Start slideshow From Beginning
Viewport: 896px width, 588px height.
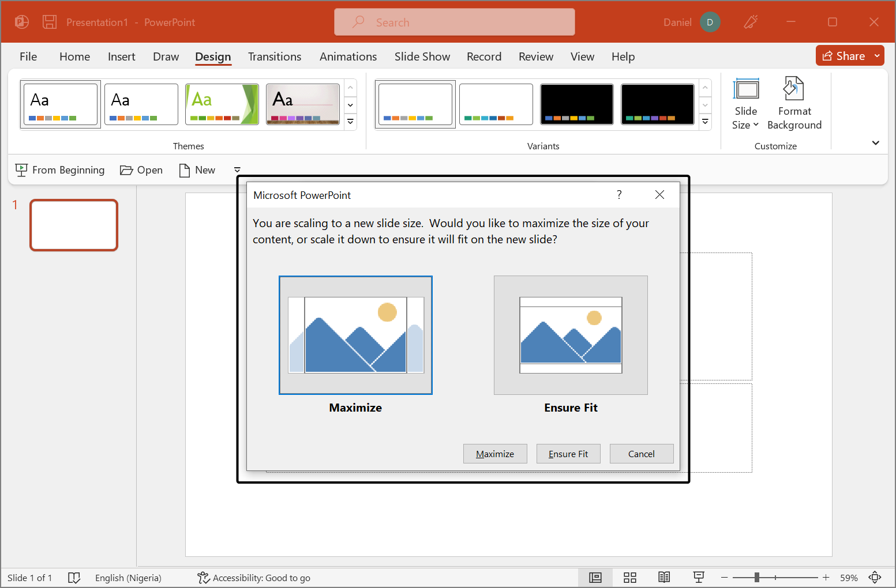point(60,170)
